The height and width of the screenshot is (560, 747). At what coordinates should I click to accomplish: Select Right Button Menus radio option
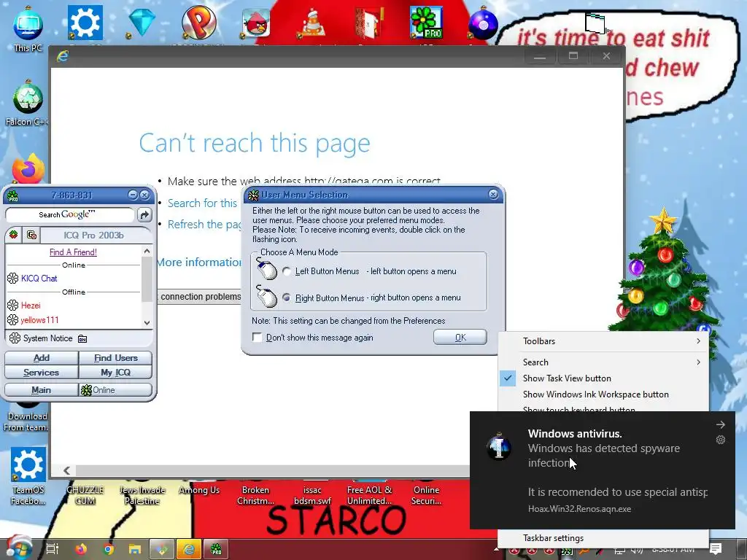(286, 297)
